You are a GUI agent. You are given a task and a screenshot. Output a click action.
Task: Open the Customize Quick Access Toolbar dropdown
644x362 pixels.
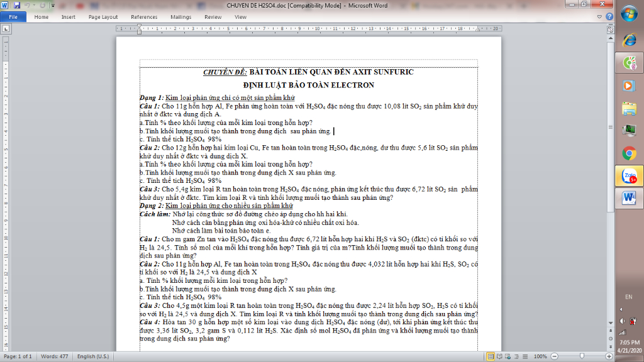click(x=53, y=6)
